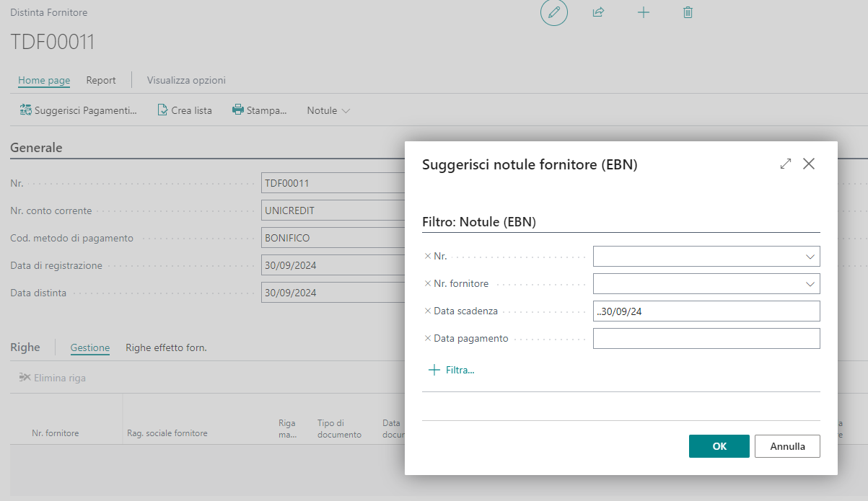Image resolution: width=868 pixels, height=501 pixels.
Task: Open Visualizza opzioni tab
Action: point(186,80)
